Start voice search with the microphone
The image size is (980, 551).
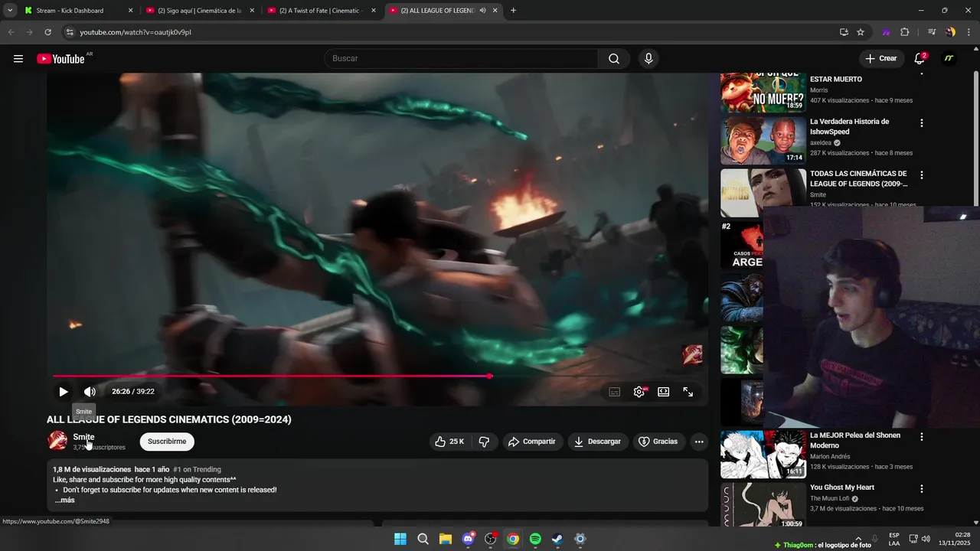click(x=648, y=59)
